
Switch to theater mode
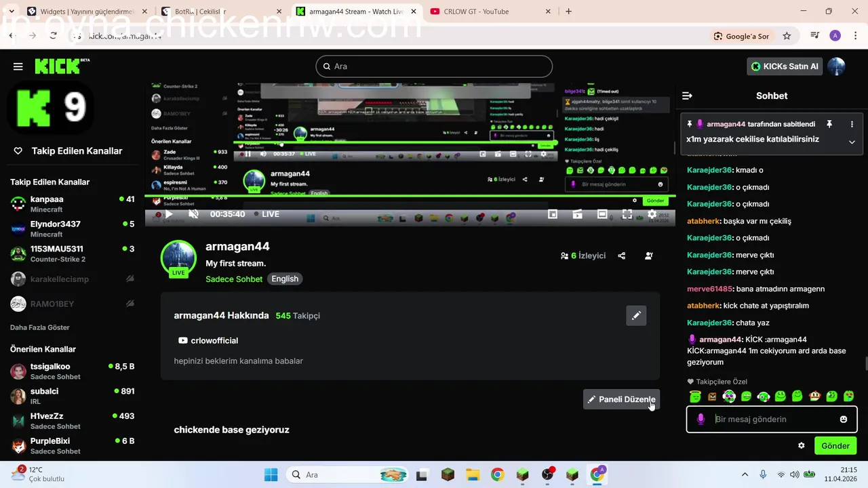point(602,214)
